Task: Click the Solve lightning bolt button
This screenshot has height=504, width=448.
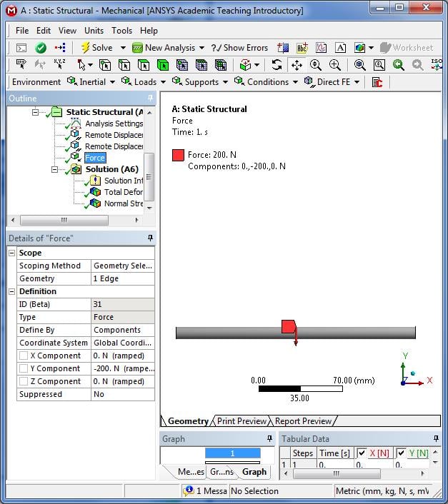Action: (96, 48)
